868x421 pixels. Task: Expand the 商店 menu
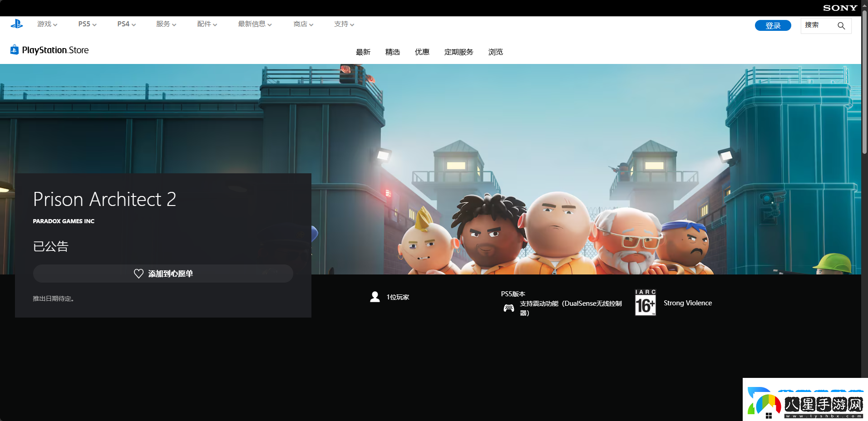pos(303,24)
